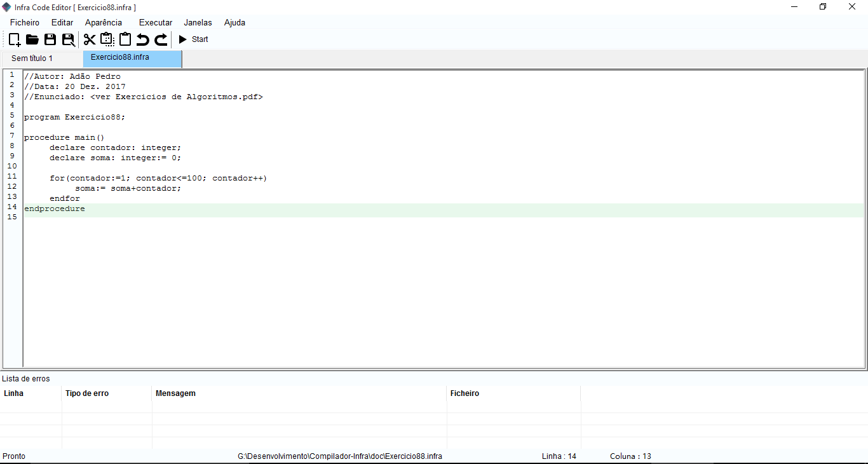Click 'Coluna : 13' status indicator

click(630, 456)
